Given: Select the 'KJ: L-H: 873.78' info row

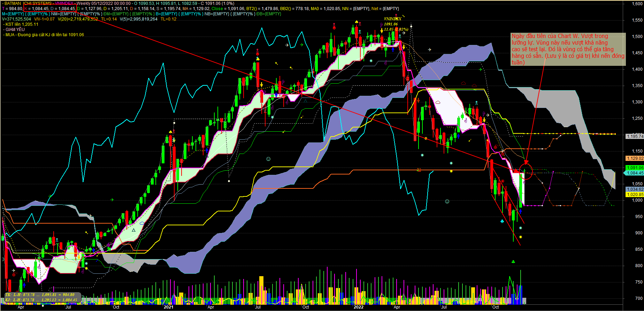Looking at the screenshot, I should coord(41,300).
